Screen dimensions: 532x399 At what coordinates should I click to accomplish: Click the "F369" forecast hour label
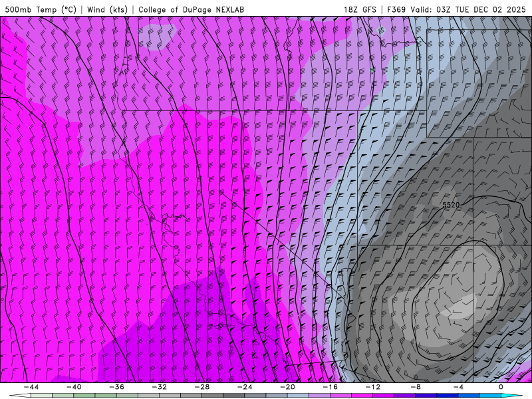[396, 9]
